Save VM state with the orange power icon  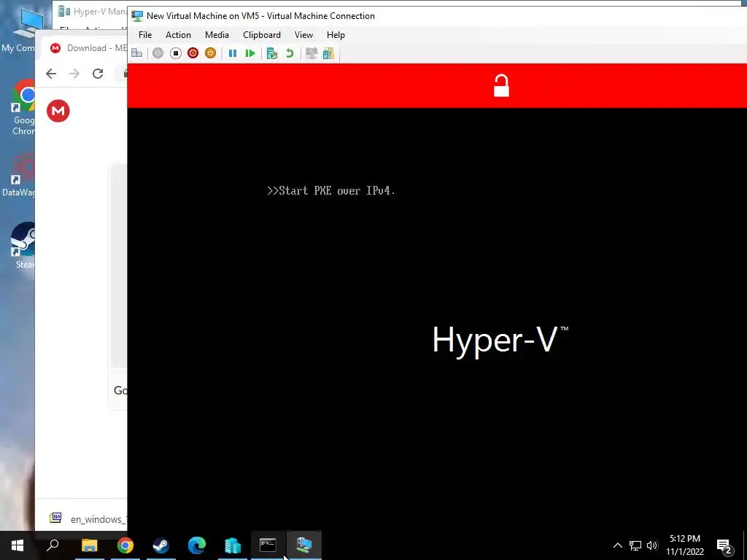pyautogui.click(x=210, y=53)
